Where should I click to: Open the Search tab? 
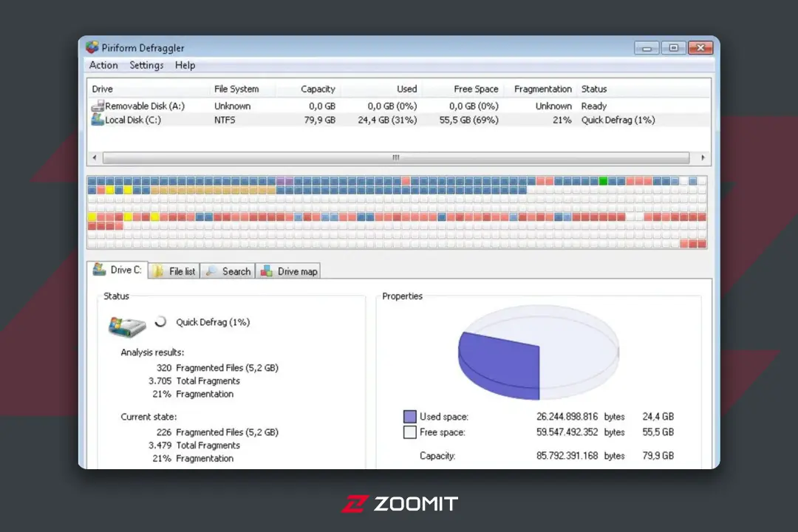[228, 271]
